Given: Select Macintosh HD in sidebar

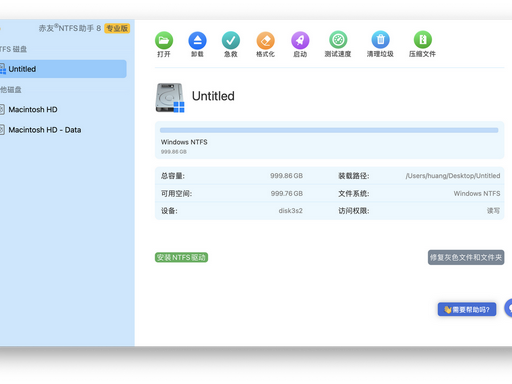Looking at the screenshot, I should tap(33, 110).
